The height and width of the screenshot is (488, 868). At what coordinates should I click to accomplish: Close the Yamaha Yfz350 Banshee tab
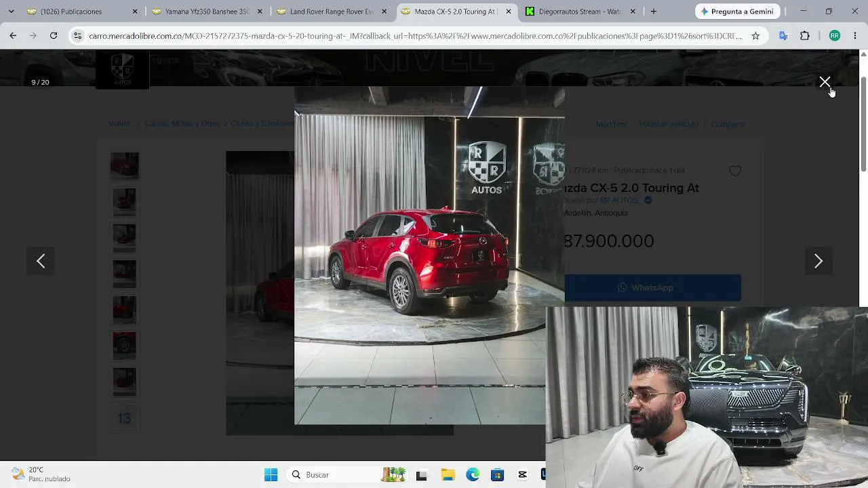(260, 12)
